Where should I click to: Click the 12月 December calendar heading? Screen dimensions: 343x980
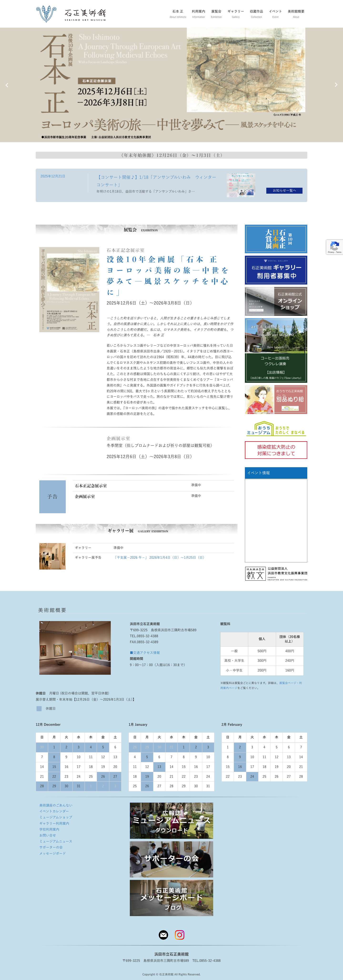(48, 724)
